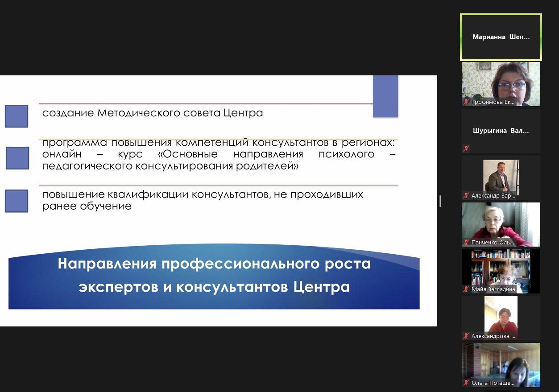Click blue square bullet beside онлайн курс text
The image size is (559, 392).
[x=17, y=158]
